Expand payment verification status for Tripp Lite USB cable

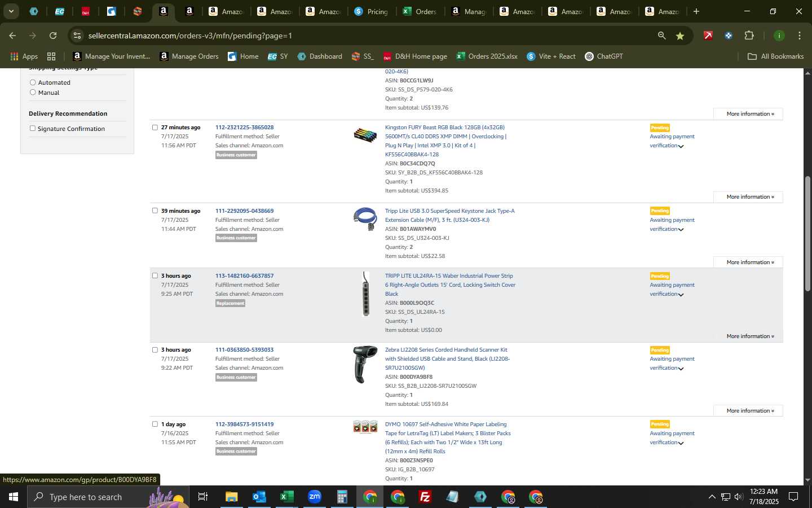click(x=681, y=230)
